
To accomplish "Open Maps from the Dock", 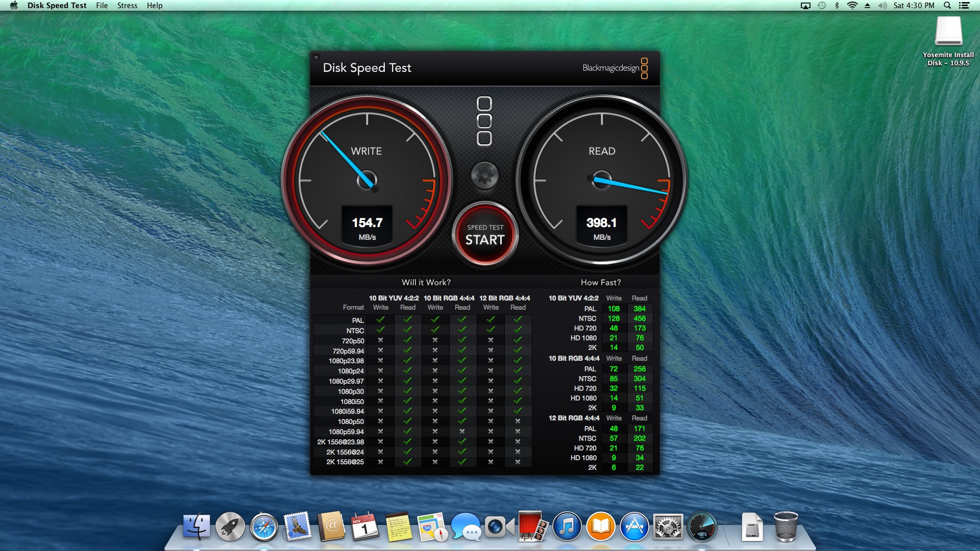I will pos(432,527).
